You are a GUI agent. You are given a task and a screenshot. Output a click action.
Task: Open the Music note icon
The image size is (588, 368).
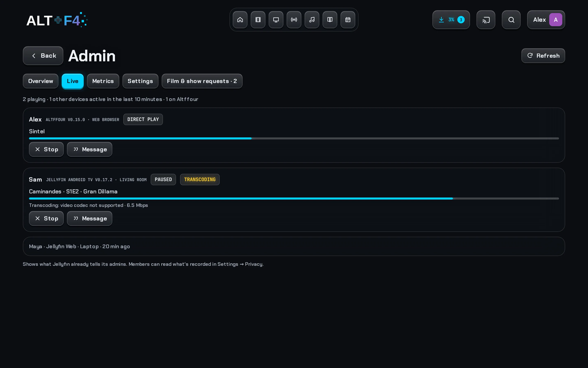point(312,20)
